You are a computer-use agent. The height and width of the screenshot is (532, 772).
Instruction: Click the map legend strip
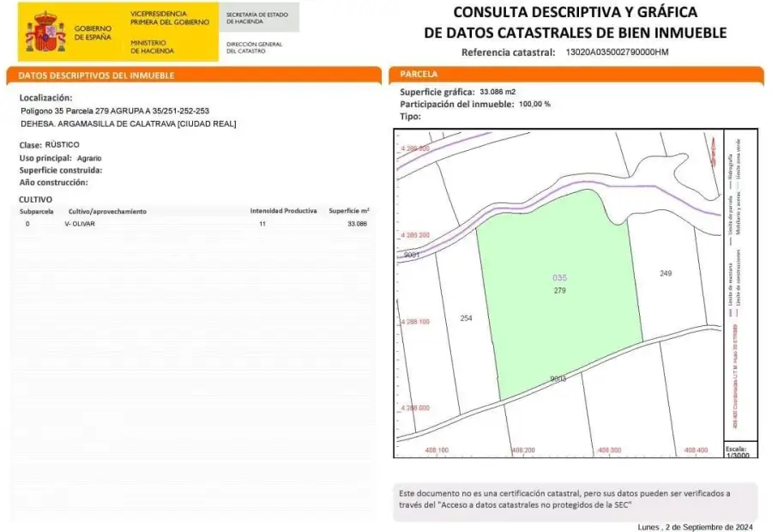pos(740,286)
